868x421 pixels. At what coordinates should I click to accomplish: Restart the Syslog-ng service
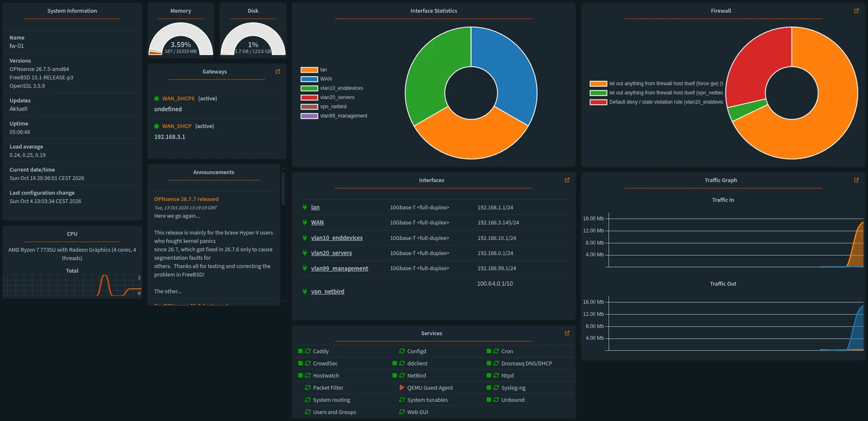point(496,388)
